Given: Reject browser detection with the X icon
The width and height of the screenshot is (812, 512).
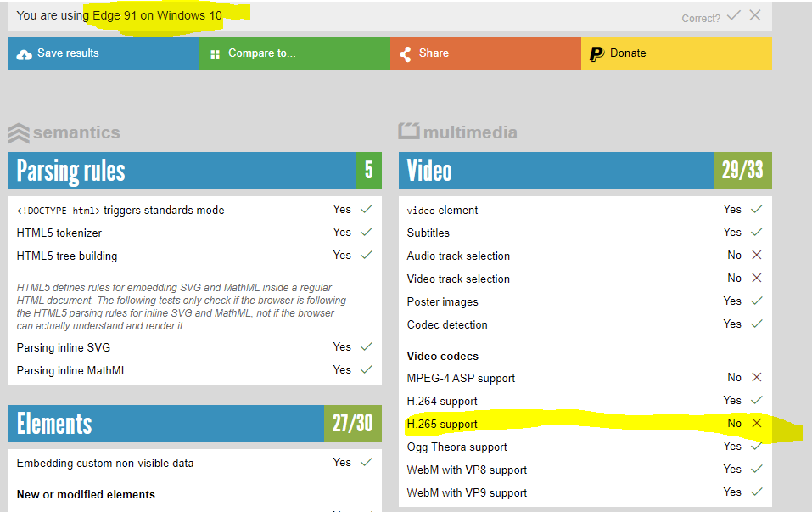Looking at the screenshot, I should pyautogui.click(x=755, y=15).
